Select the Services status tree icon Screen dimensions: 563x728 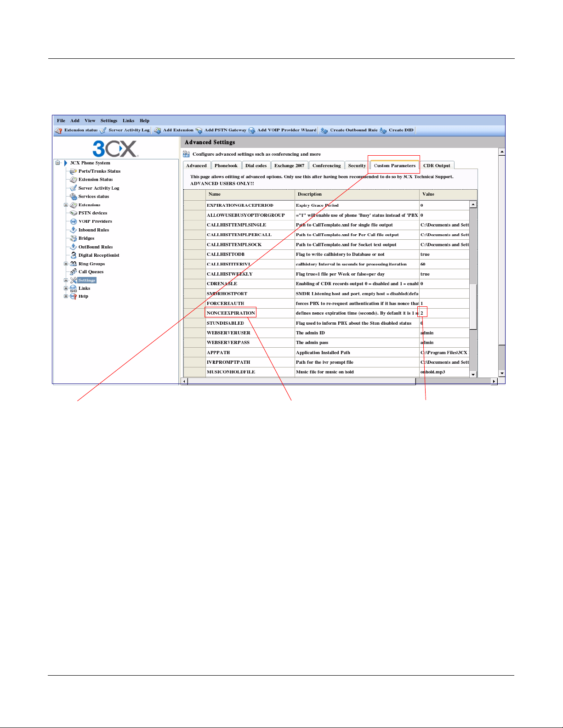coord(73,196)
